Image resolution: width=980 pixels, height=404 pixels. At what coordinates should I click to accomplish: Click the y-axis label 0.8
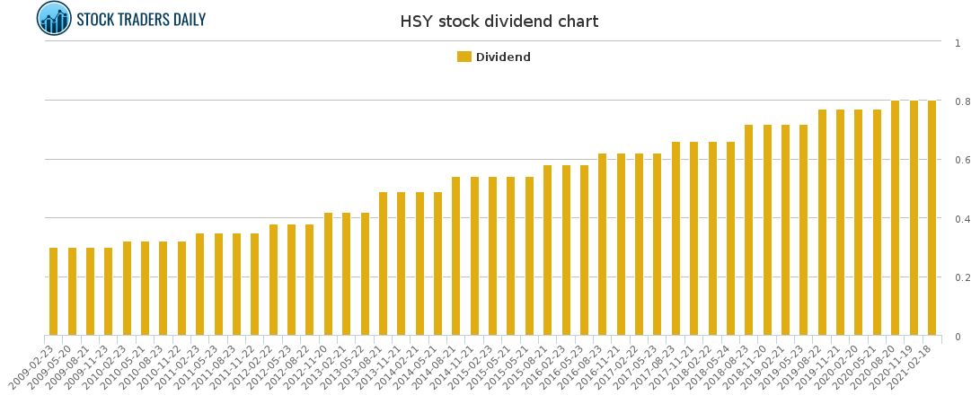coord(963,101)
